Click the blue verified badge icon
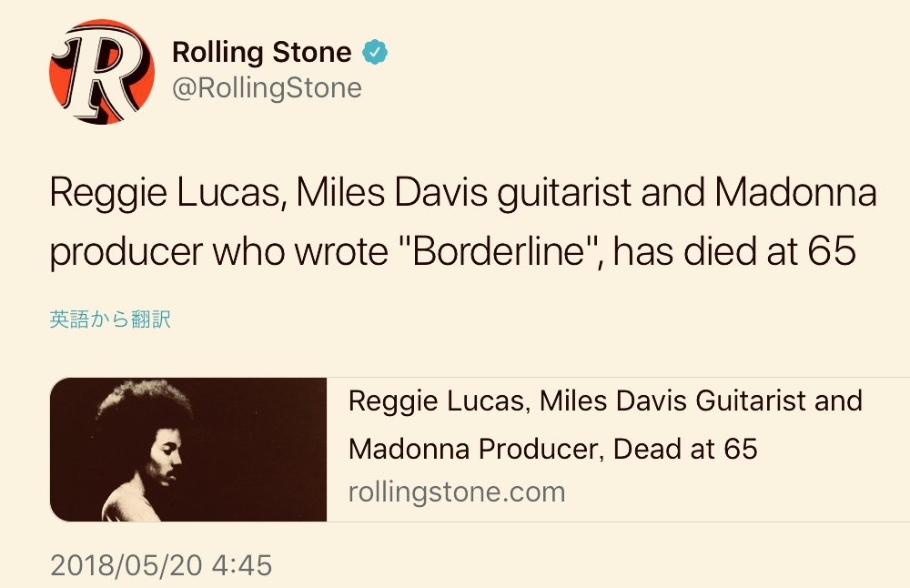 pyautogui.click(x=375, y=52)
